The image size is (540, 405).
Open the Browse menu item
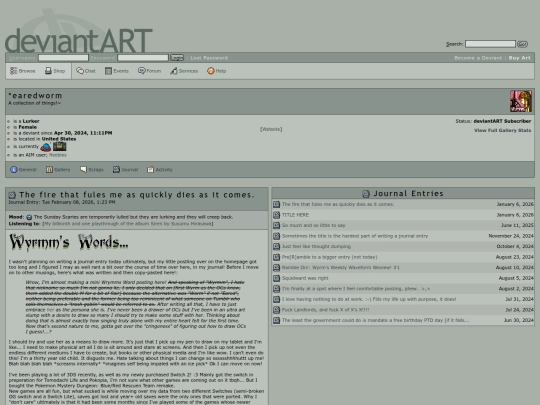[x=22, y=71]
